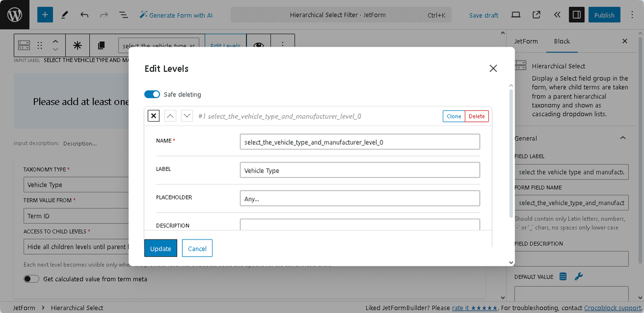This screenshot has height=313, width=644.
Task: Clone the level using the Clone button
Action: tap(453, 116)
